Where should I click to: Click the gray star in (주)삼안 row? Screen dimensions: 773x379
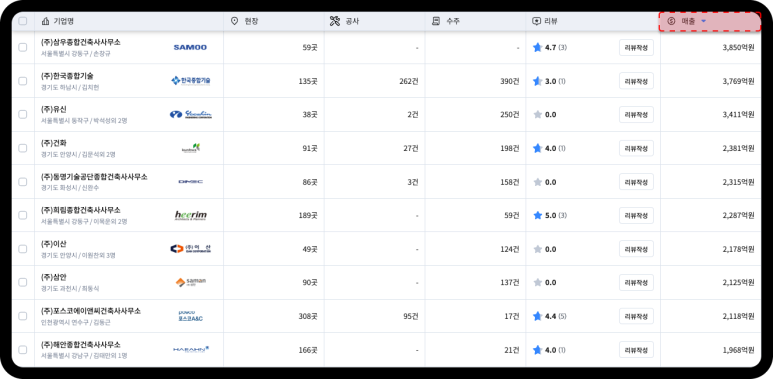[537, 282]
